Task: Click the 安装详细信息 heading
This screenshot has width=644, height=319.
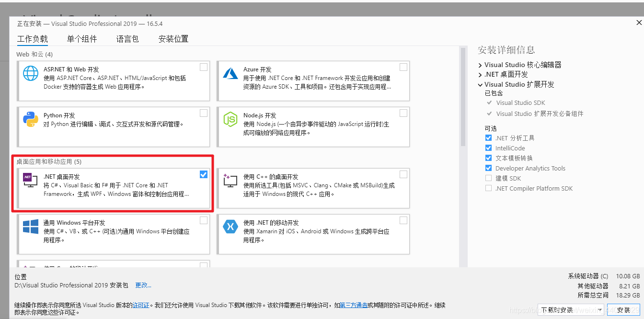Action: coord(506,50)
